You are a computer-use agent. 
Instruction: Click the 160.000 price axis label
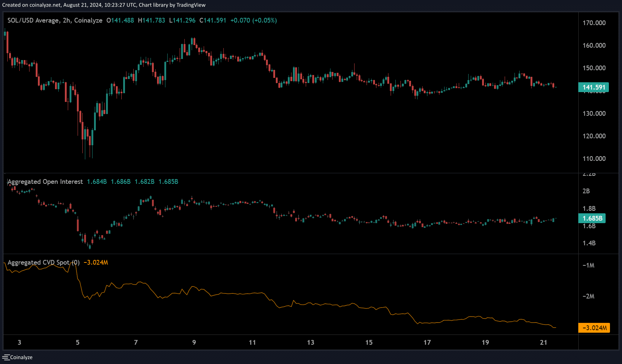594,45
